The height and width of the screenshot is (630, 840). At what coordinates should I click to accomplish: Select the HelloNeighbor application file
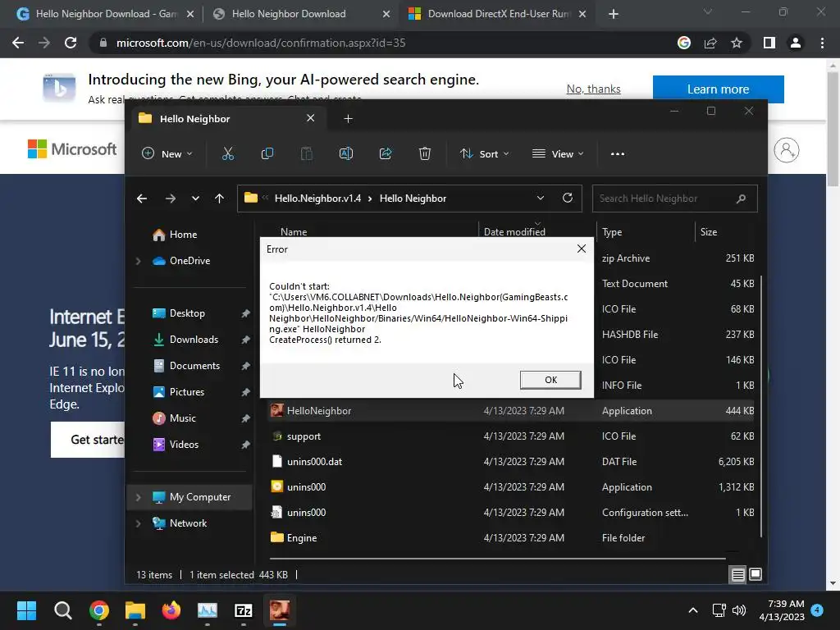512,411
